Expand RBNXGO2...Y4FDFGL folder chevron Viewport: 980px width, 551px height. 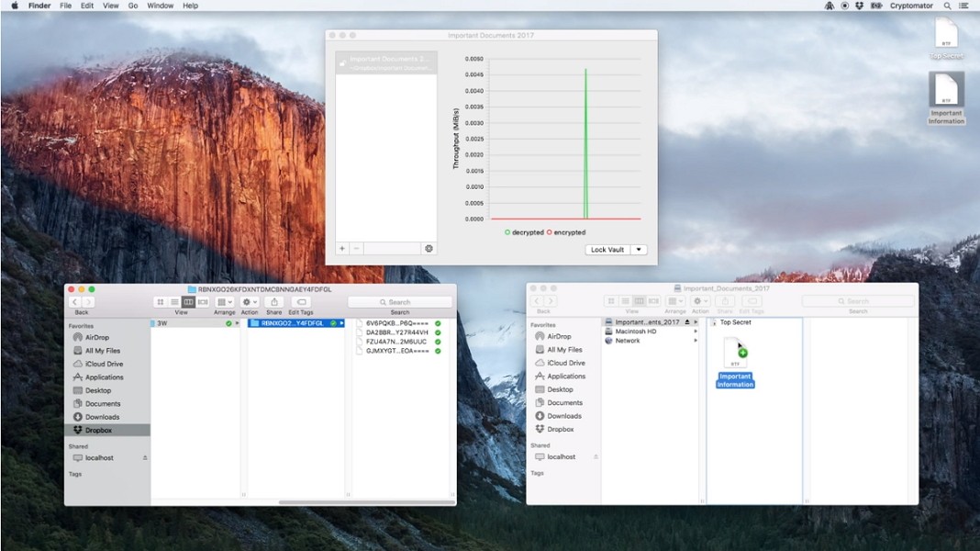click(x=342, y=323)
